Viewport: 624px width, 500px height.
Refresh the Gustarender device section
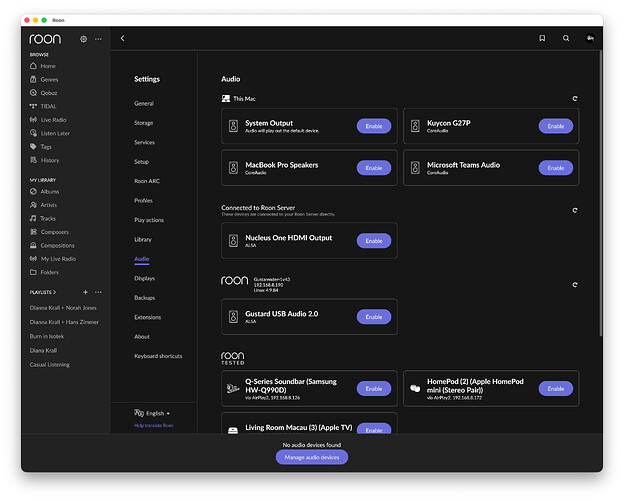point(575,285)
